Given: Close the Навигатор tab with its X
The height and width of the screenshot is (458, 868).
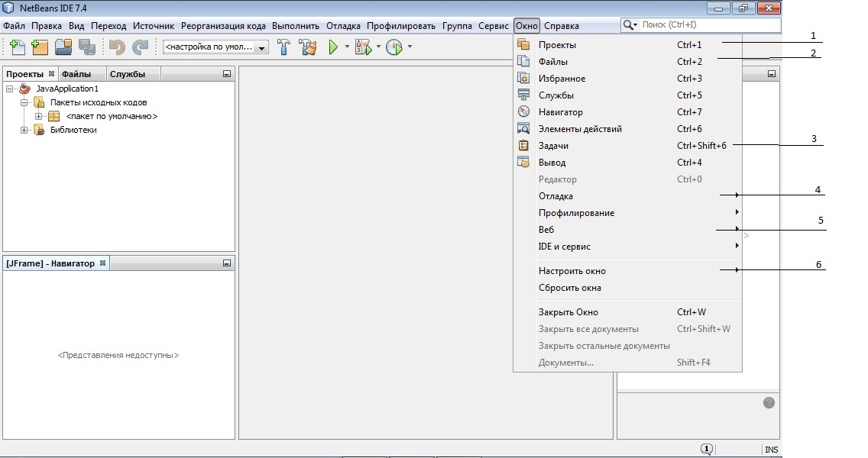Looking at the screenshot, I should (x=102, y=263).
